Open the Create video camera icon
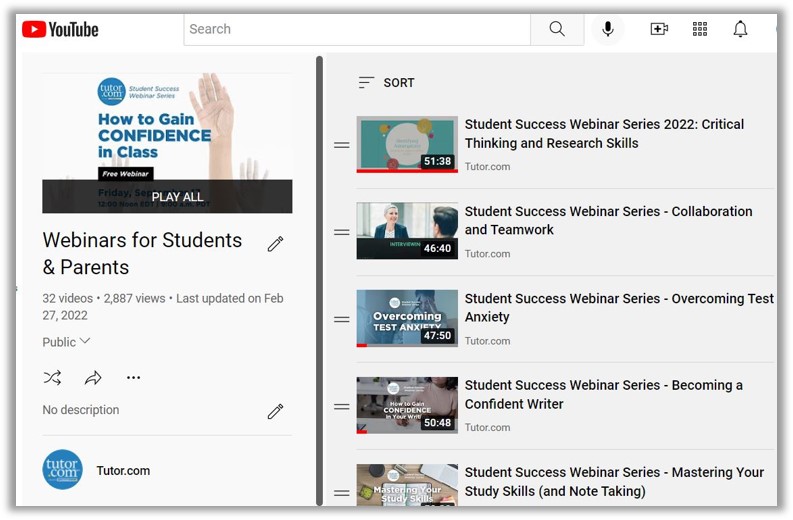 tap(659, 29)
